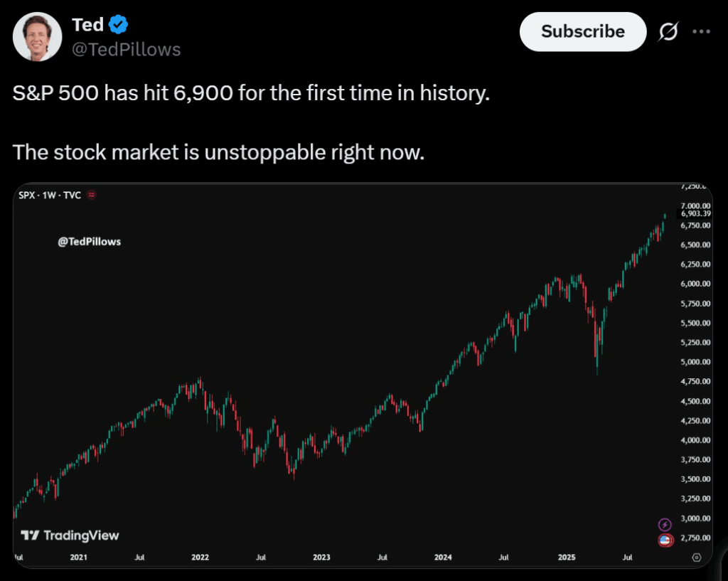Open the three-dot more options menu

701,32
